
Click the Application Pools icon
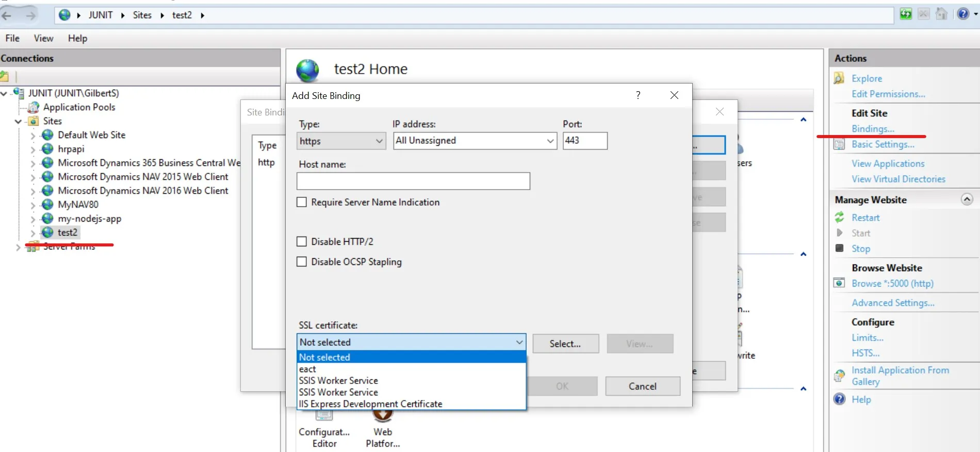point(34,107)
